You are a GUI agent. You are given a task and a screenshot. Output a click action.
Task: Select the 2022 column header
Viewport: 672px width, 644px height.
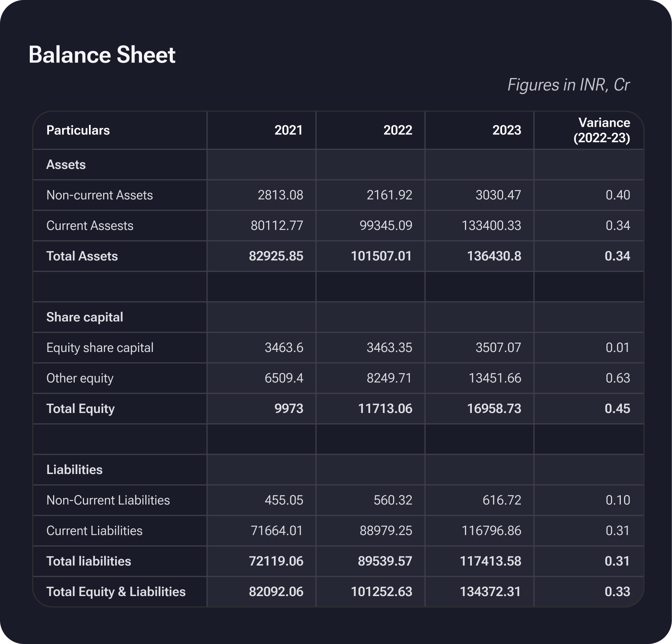397,130
